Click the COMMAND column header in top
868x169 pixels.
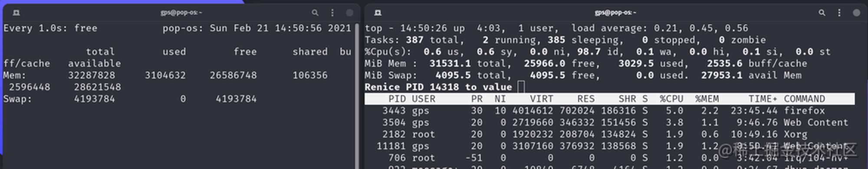[804, 99]
